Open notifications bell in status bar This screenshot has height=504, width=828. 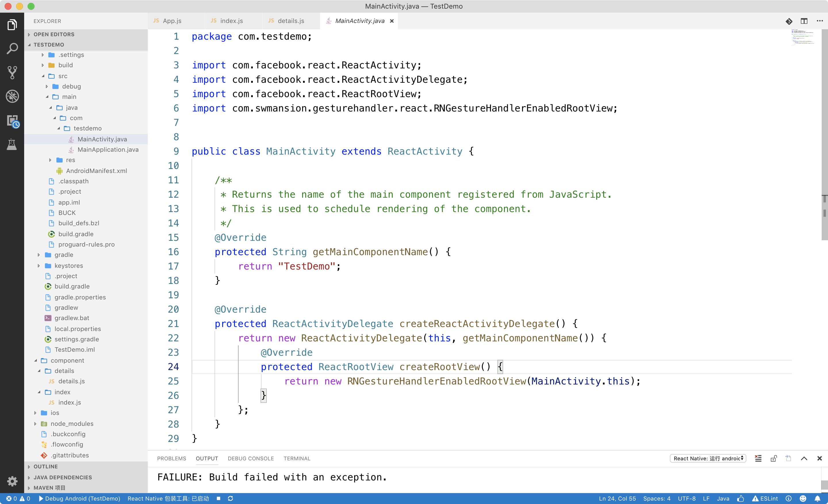coord(817,499)
